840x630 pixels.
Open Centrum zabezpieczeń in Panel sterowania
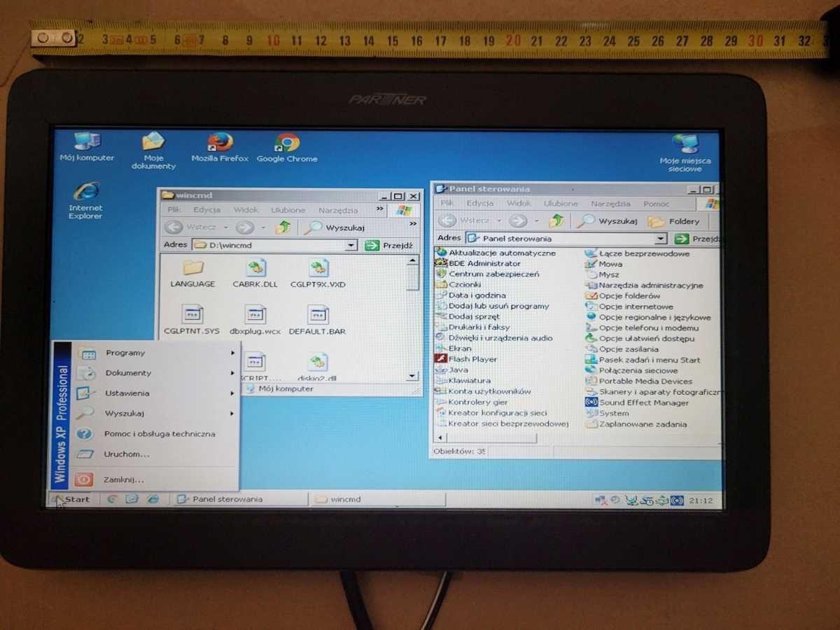click(487, 274)
